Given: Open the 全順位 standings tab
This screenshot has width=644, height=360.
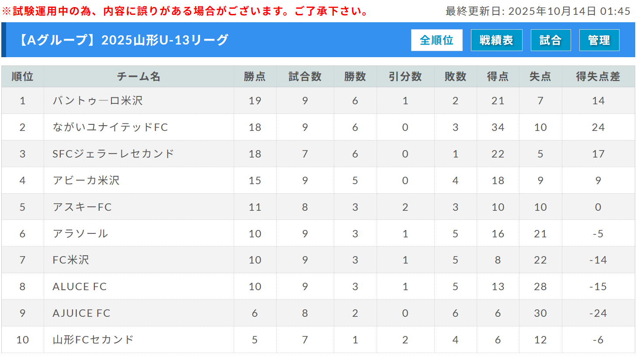Looking at the screenshot, I should [x=436, y=40].
